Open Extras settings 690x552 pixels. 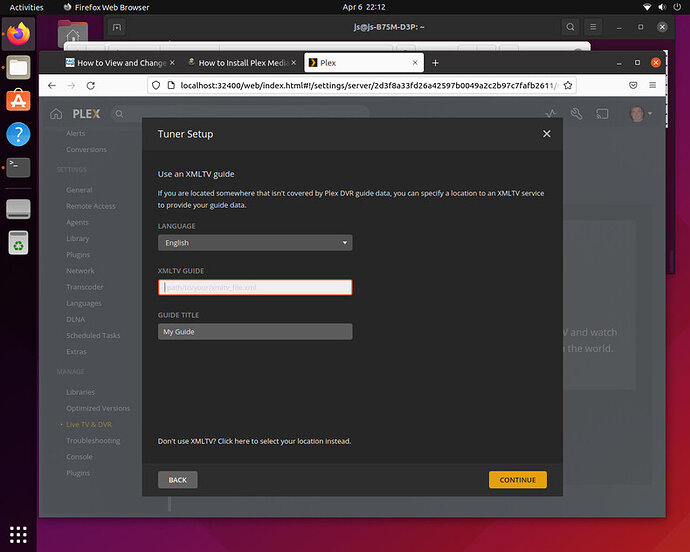77,352
